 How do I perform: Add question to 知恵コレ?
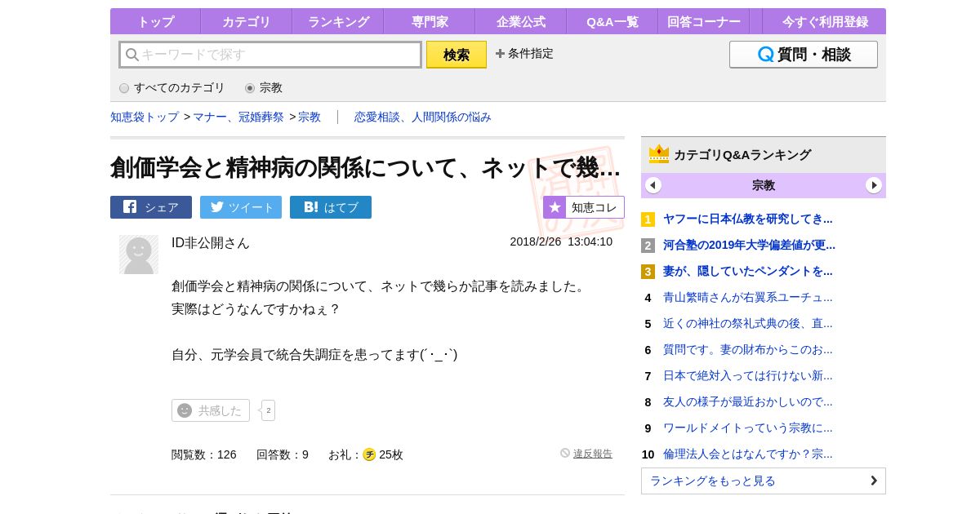(584, 207)
